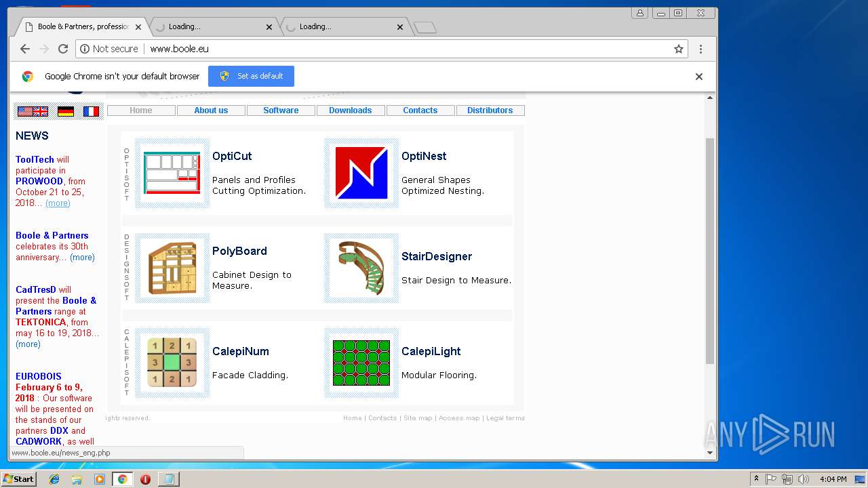Click Set as default button
Viewport: 868px width, 488px height.
(251, 76)
